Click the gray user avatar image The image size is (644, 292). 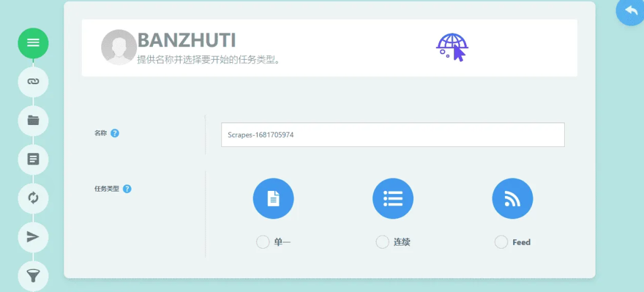(119, 47)
